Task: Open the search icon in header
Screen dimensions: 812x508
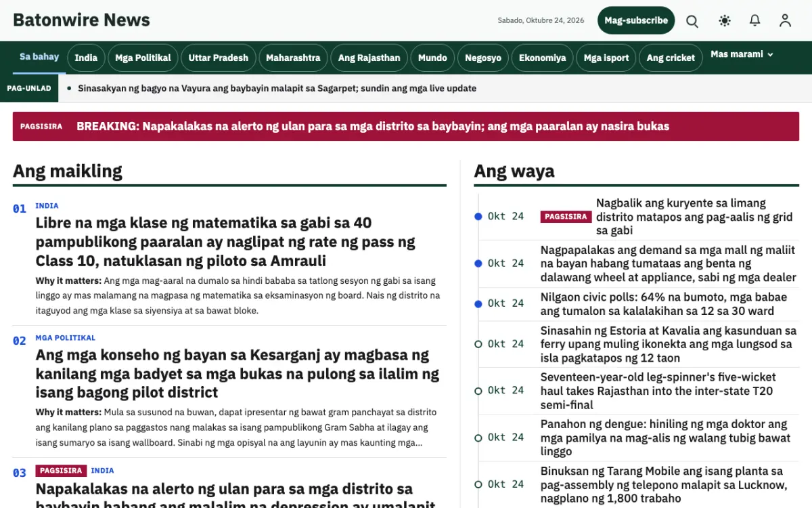Action: (x=692, y=21)
